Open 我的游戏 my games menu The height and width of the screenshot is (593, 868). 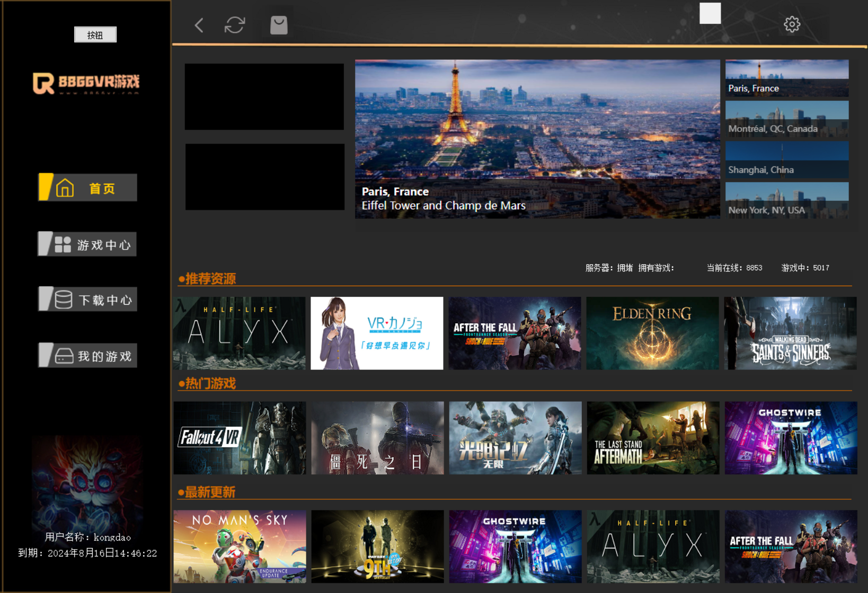click(x=87, y=356)
